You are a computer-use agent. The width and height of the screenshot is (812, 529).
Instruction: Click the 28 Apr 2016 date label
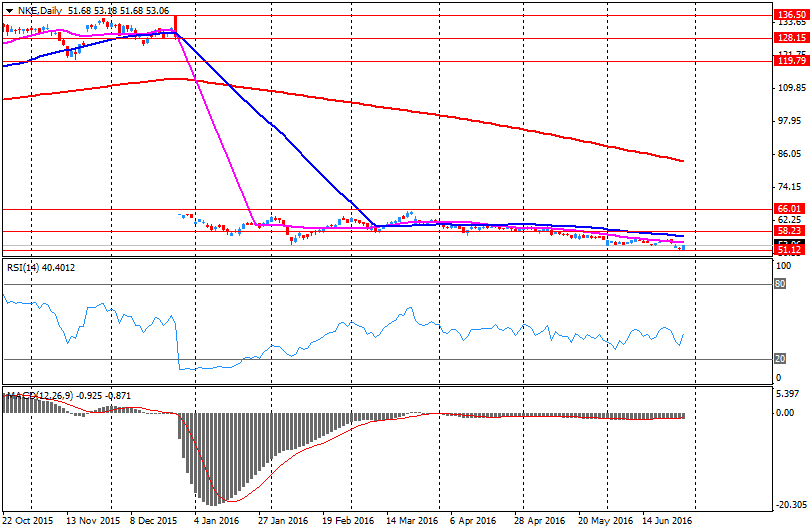click(x=540, y=520)
